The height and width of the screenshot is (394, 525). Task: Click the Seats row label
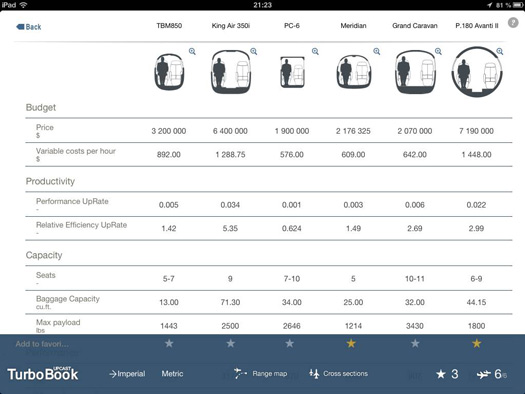[x=46, y=275]
